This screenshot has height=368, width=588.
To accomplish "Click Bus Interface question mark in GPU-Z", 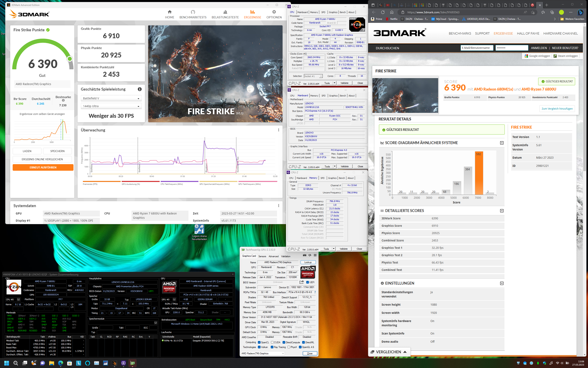I will tap(315, 292).
